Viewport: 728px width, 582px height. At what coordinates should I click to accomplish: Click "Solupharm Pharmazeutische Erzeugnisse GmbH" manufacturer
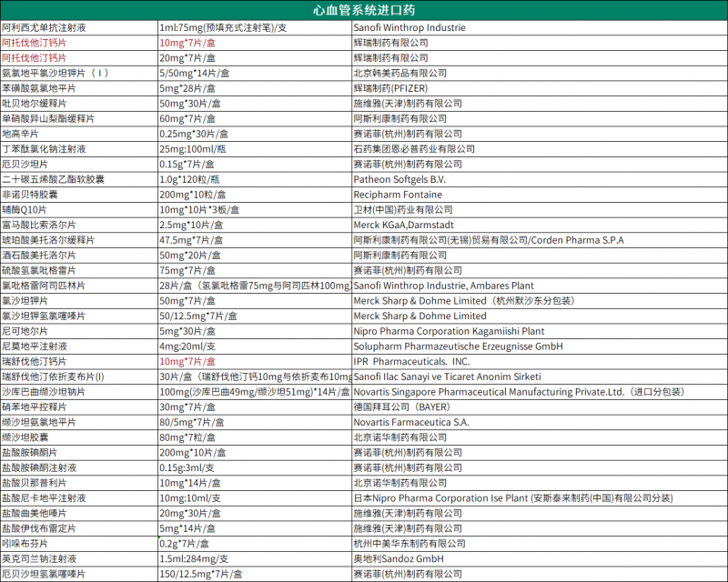(459, 346)
